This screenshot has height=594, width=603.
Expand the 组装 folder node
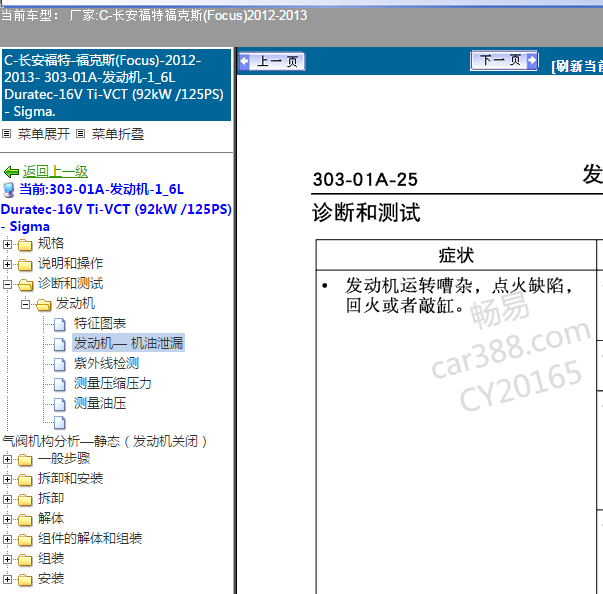coord(7,559)
